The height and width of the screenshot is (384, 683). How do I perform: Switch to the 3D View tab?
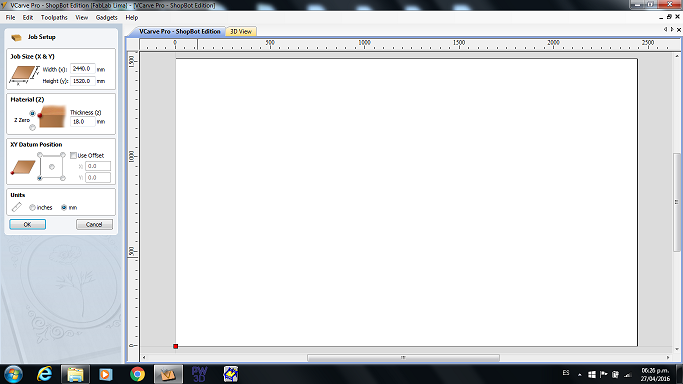pos(241,31)
